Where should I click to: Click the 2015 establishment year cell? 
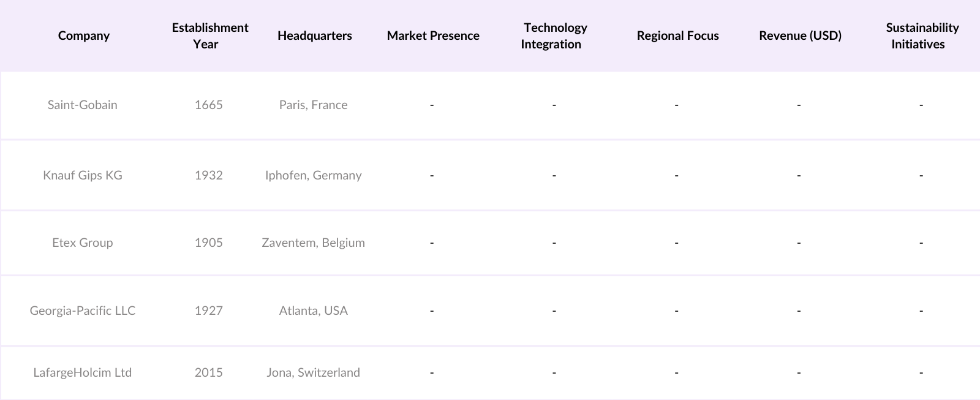(x=209, y=372)
